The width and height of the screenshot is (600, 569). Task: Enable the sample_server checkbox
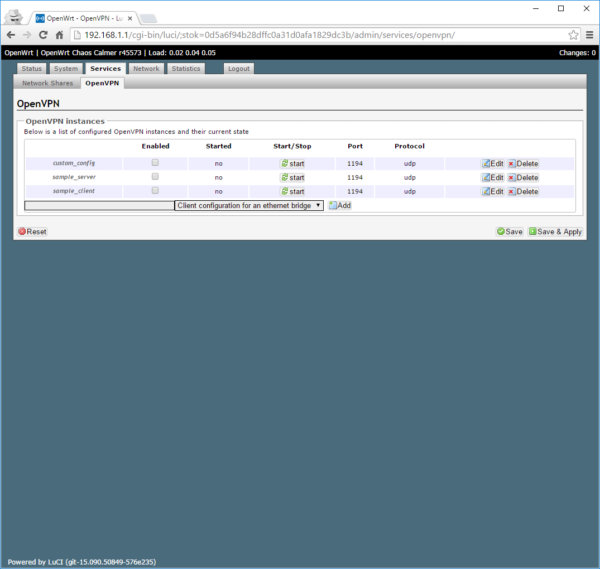155,176
